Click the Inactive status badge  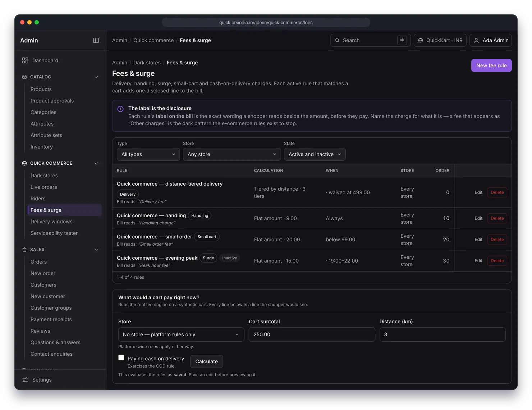[x=229, y=258]
